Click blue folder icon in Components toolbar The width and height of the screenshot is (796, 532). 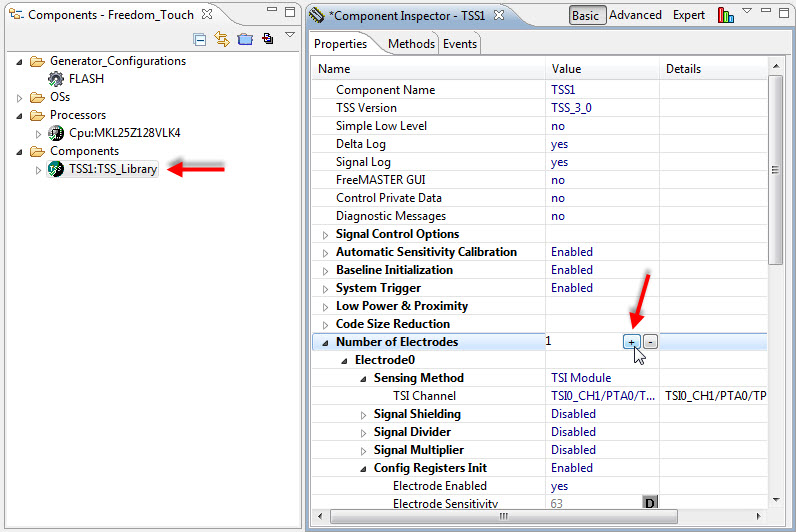coord(245,39)
